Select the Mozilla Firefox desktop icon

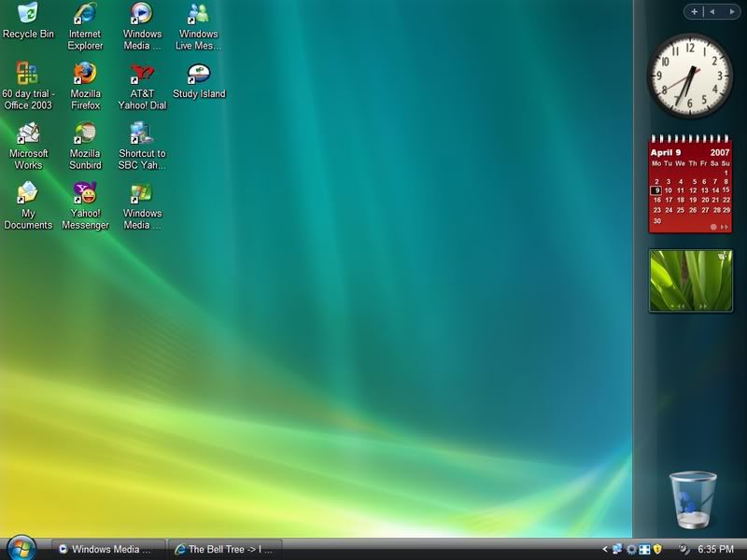tap(85, 75)
